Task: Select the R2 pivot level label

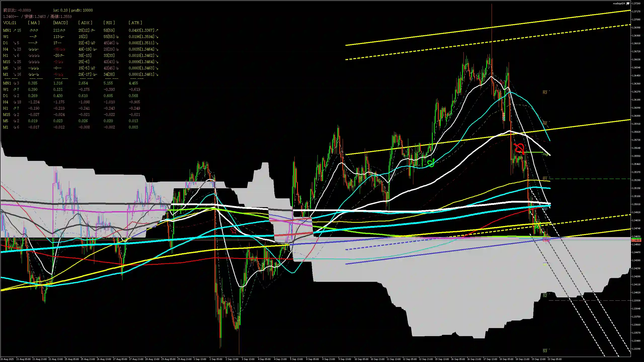Action: pyautogui.click(x=545, y=123)
